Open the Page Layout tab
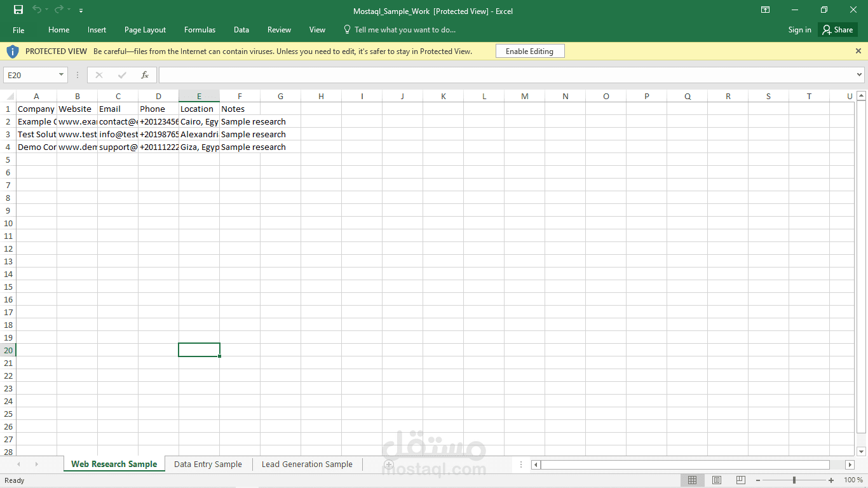The height and width of the screenshot is (488, 868). 145,30
